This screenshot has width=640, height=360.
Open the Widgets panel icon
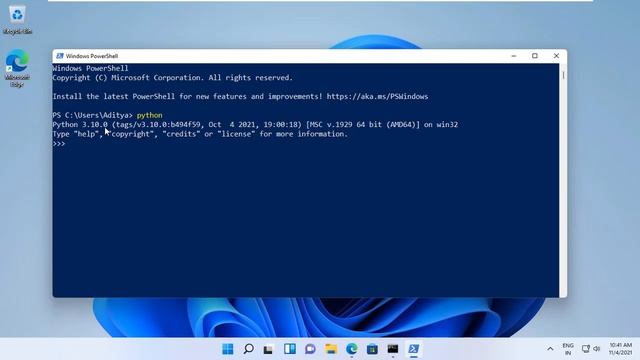[x=290, y=349]
